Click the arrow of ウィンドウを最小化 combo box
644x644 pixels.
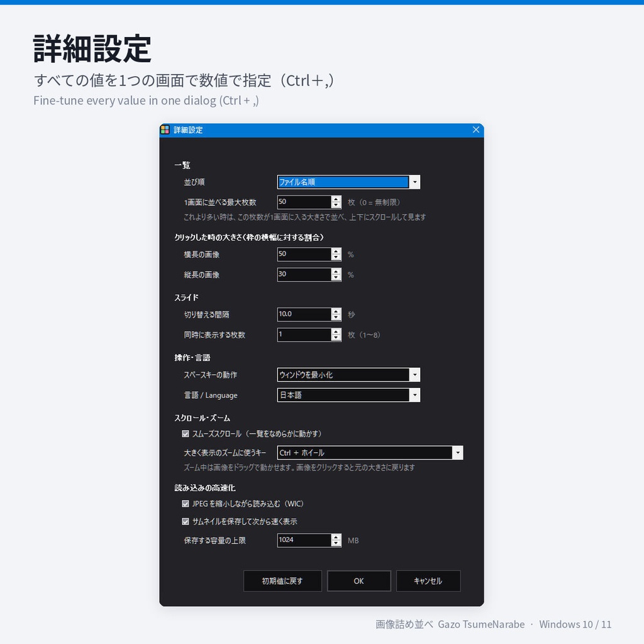[415, 375]
